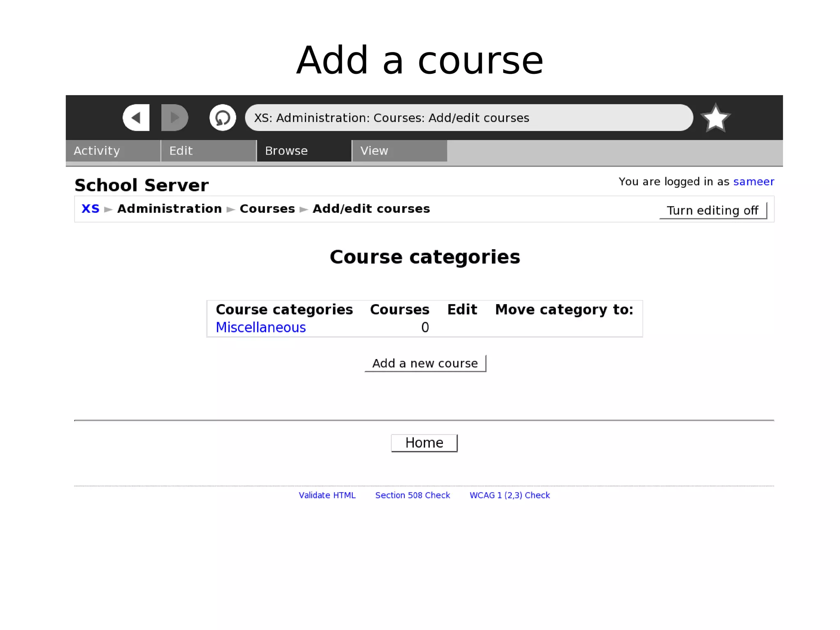Click the Administration breadcrumb text

170,209
